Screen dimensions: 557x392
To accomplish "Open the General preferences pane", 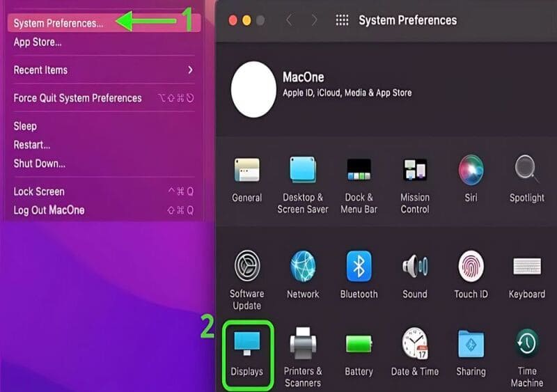I will click(x=247, y=180).
